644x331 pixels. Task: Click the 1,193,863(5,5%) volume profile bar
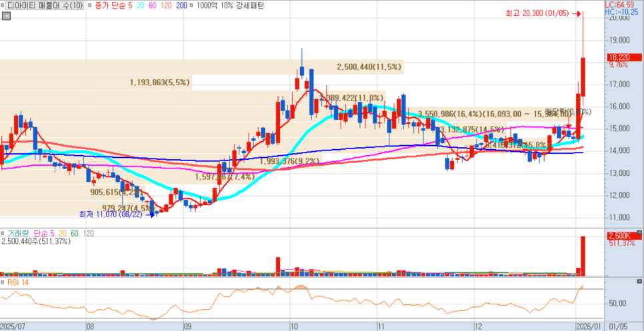tap(96, 83)
